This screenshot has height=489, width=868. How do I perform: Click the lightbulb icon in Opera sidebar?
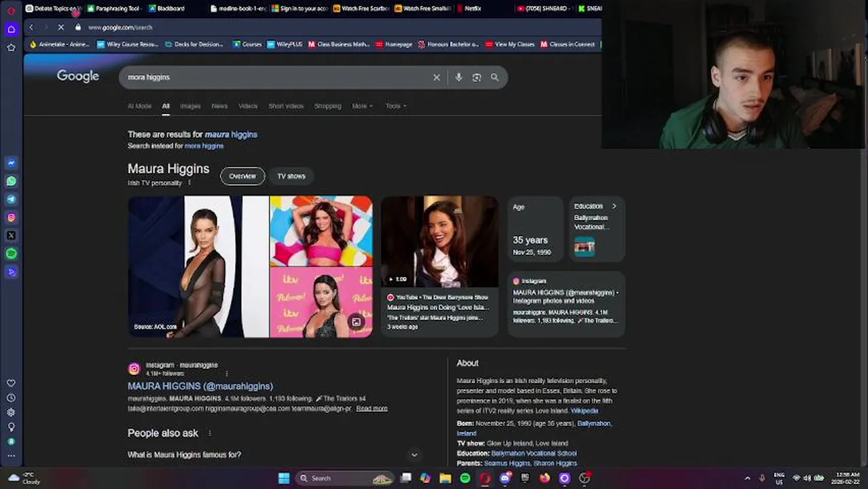pos(11,427)
